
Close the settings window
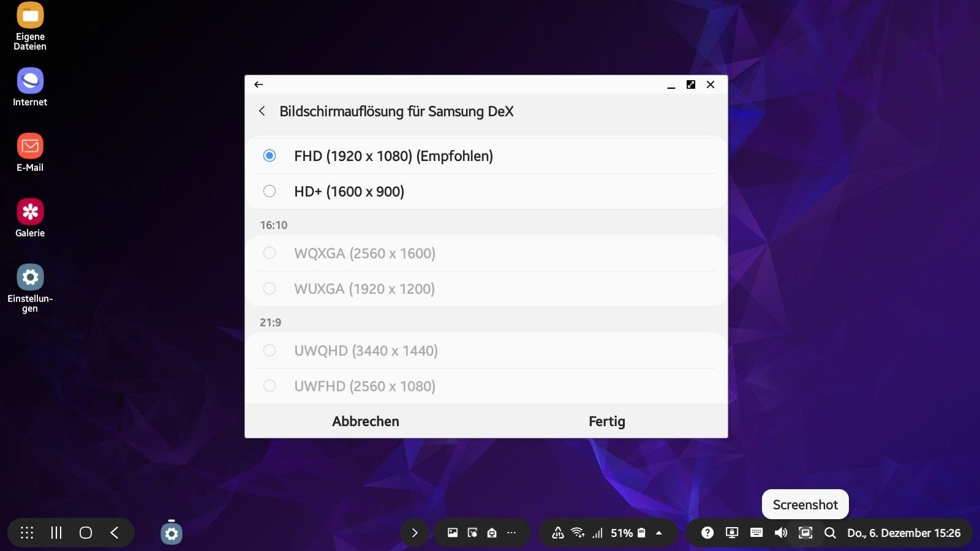[x=710, y=84]
